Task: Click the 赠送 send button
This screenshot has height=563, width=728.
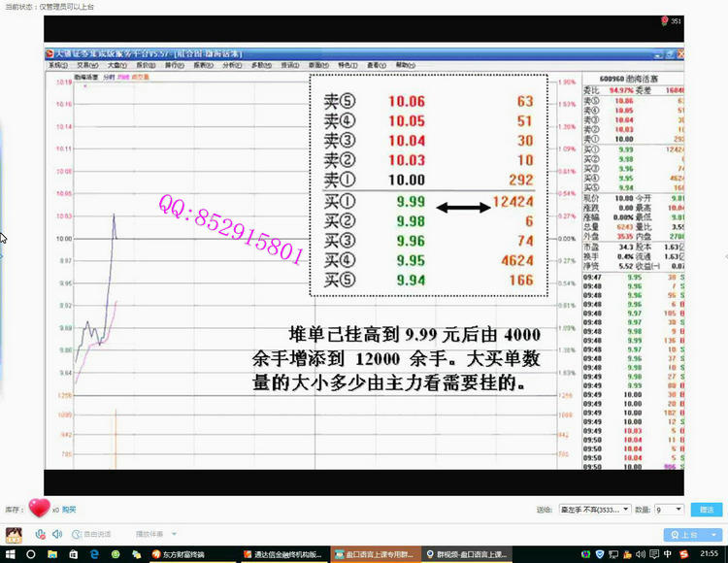Action: coord(706,509)
